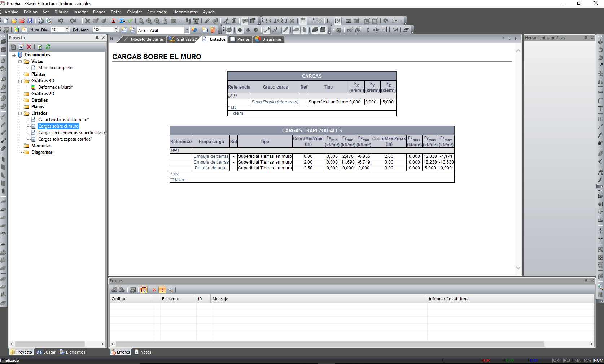Increase the Num. Div. value with up arrow
The width and height of the screenshot is (604, 364).
point(67,28)
